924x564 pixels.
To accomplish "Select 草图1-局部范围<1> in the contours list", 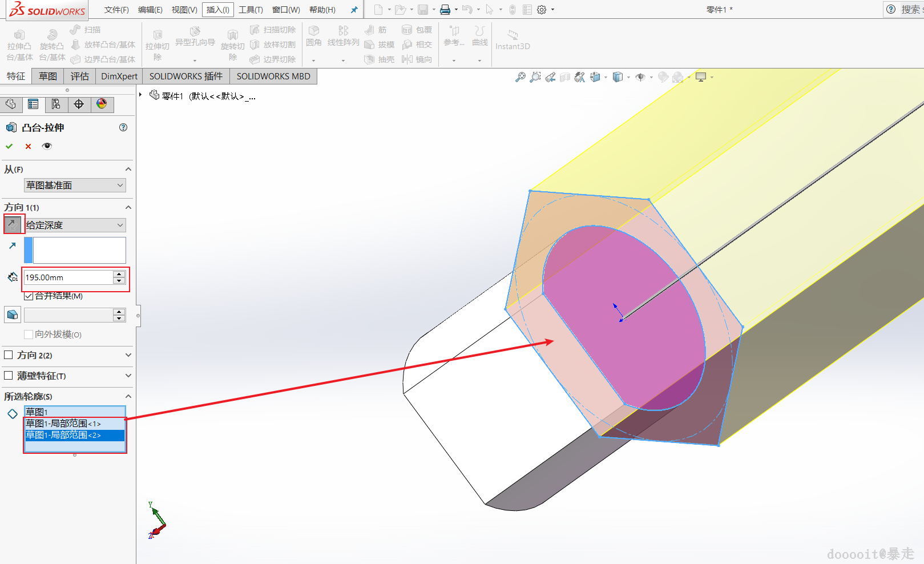I will pos(63,424).
